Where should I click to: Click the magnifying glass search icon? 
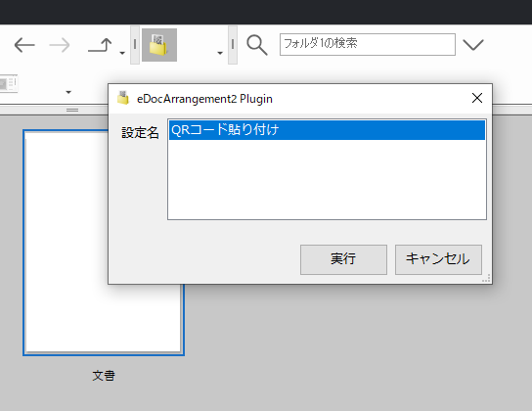tap(257, 45)
